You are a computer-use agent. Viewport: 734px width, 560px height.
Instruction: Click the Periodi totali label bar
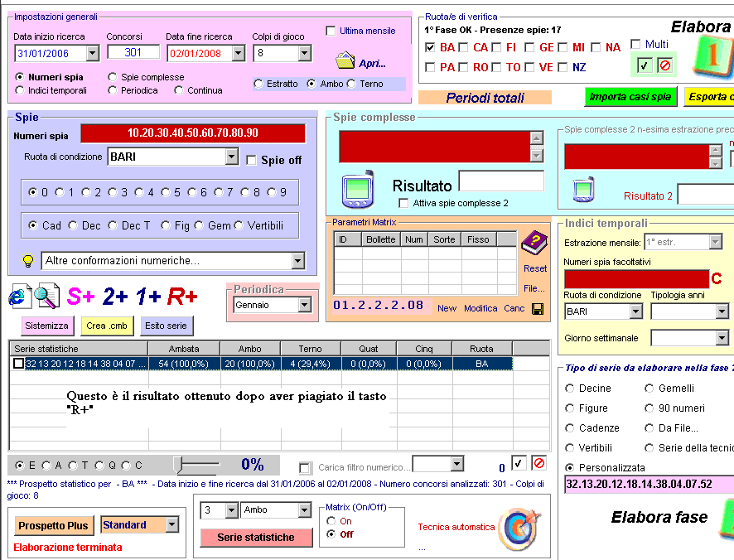tap(485, 98)
